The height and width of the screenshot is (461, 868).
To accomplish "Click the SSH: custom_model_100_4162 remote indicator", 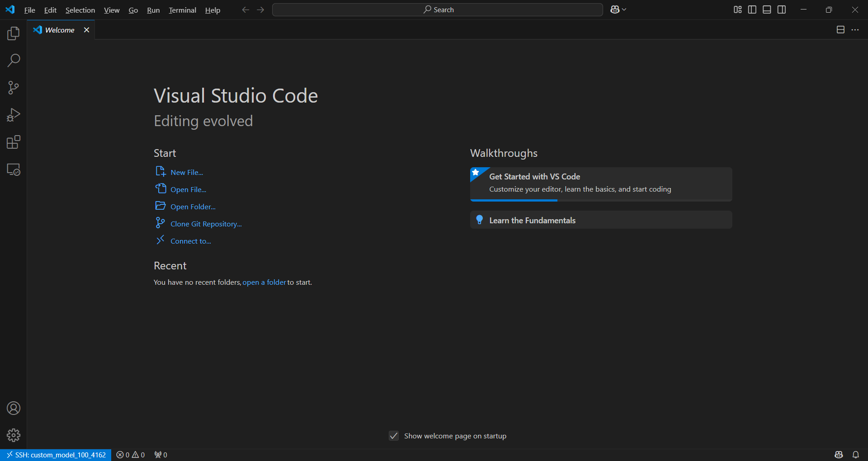I will pos(56,455).
